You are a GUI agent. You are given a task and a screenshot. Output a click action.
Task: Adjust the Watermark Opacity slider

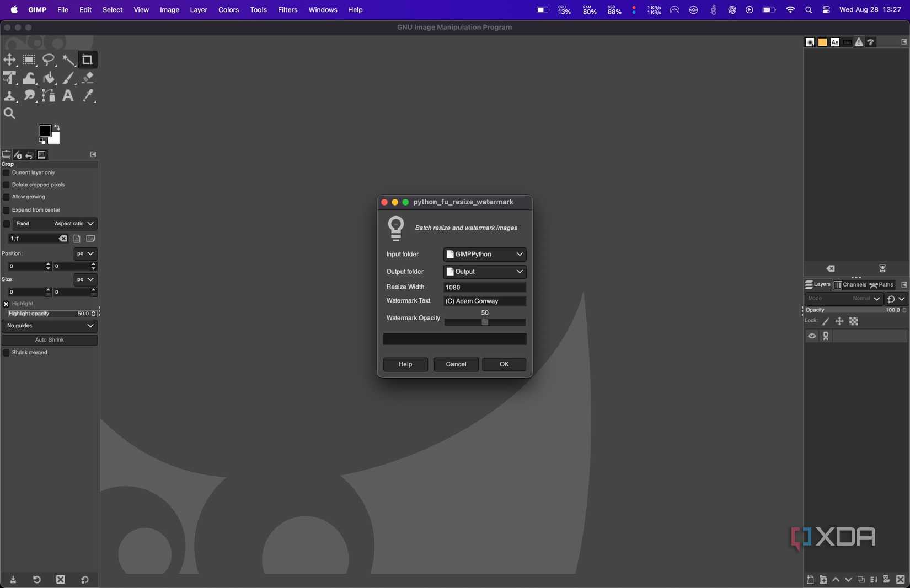[x=485, y=322]
